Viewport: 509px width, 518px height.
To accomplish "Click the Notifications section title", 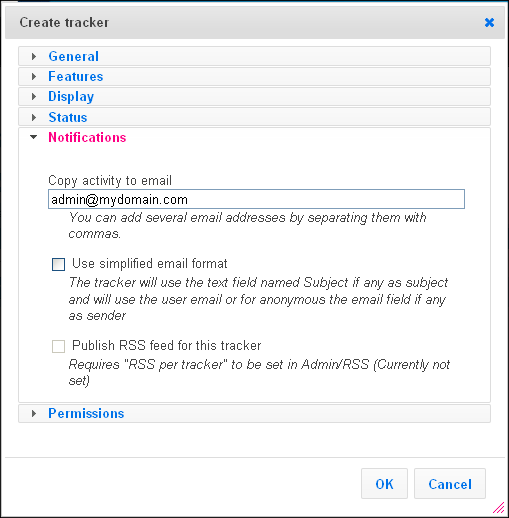I will [x=87, y=137].
